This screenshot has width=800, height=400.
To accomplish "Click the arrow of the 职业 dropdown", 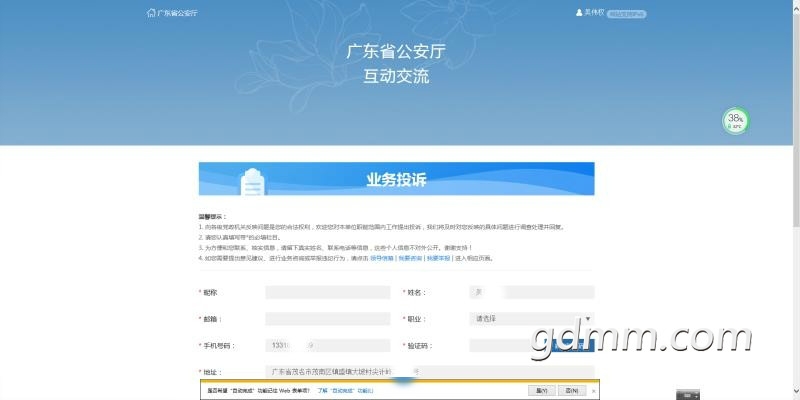I will pos(588,319).
